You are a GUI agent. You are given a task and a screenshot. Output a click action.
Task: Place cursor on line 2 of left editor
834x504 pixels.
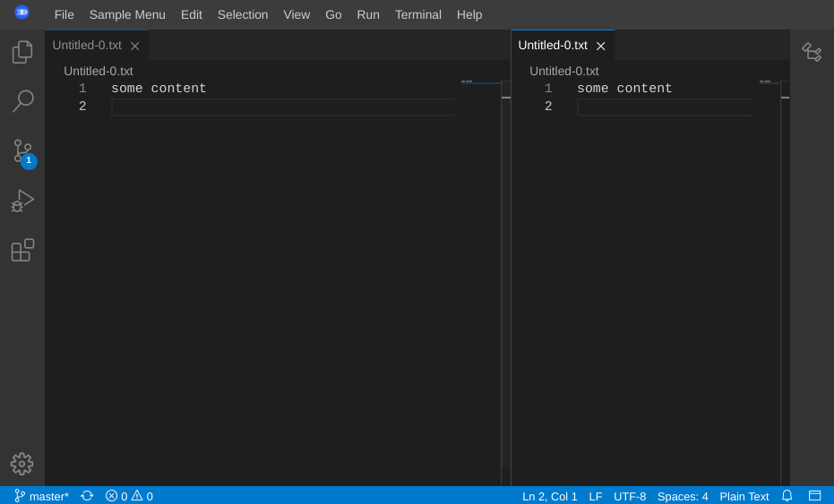282,107
